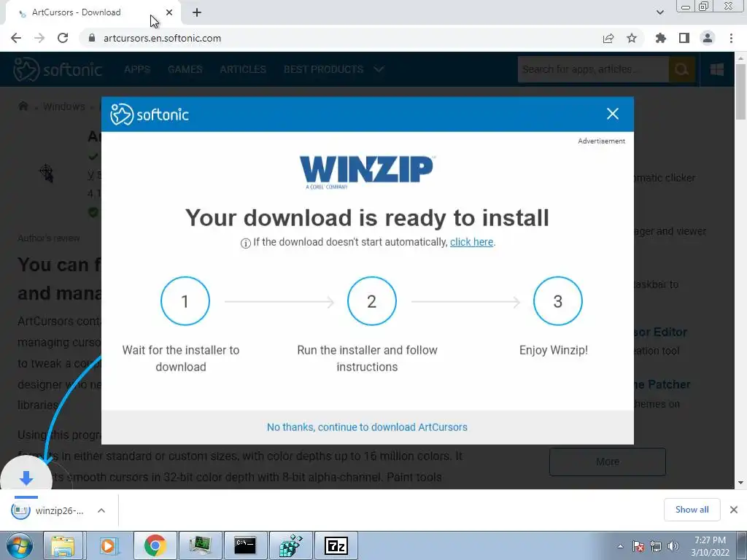Screen dimensions: 747x560
Task: Click the share page icon
Action: [x=608, y=38]
